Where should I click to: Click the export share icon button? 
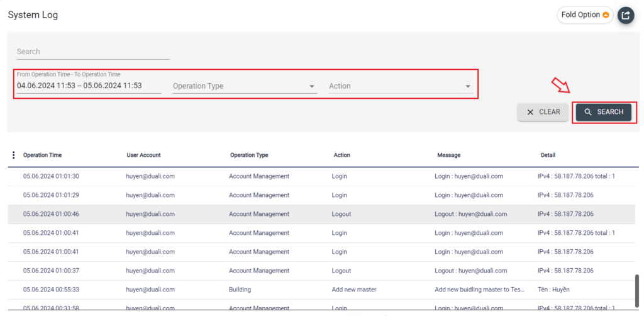tap(625, 15)
